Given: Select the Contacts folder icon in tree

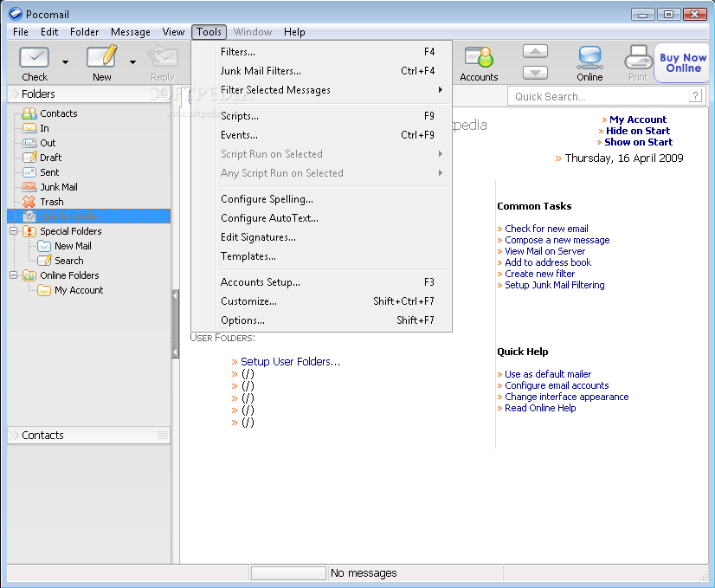Looking at the screenshot, I should (x=29, y=113).
